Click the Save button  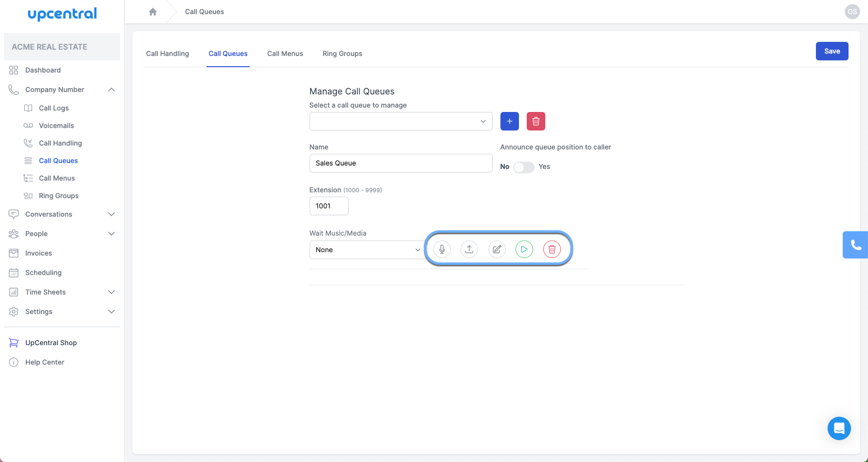click(x=832, y=51)
